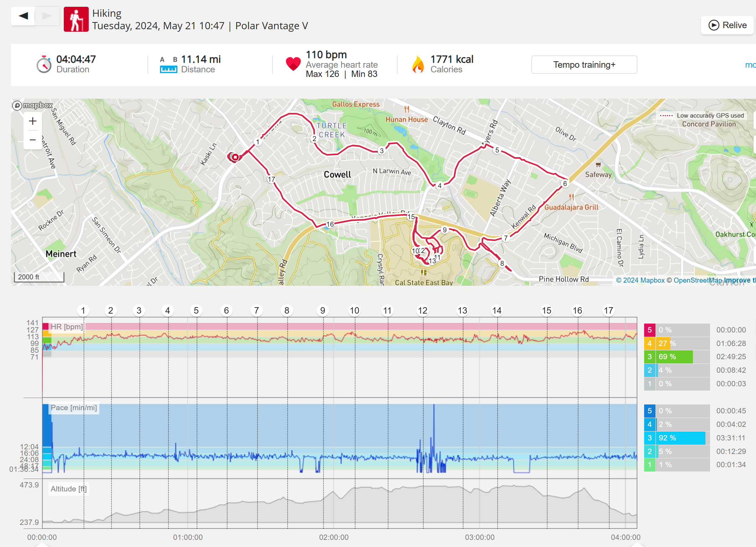Image resolution: width=756 pixels, height=547 pixels.
Task: Click the heart rate heart icon
Action: (x=293, y=64)
